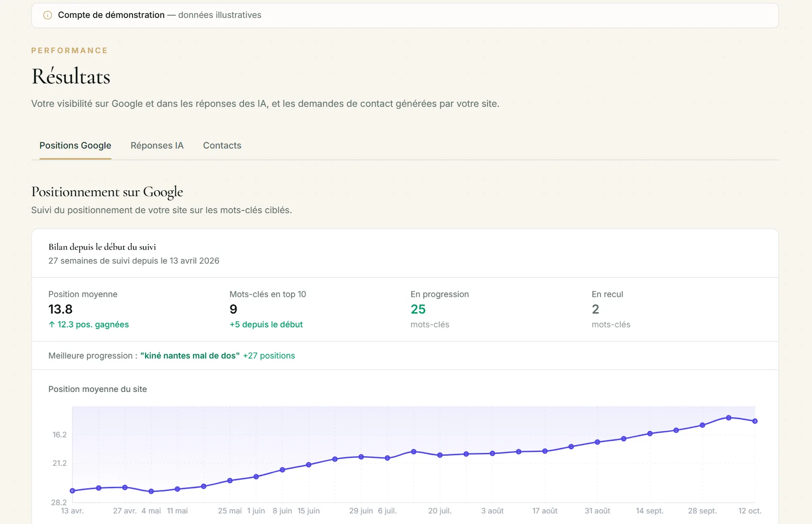The image size is (812, 524).
Task: Click the "Résultats" page title
Action: [x=71, y=77]
